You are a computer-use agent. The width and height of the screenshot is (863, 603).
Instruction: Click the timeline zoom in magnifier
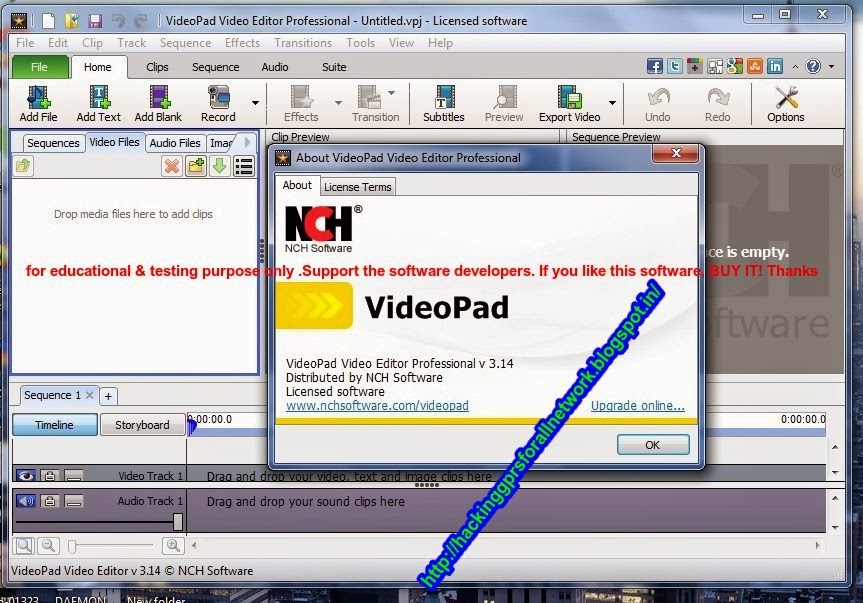[x=173, y=546]
